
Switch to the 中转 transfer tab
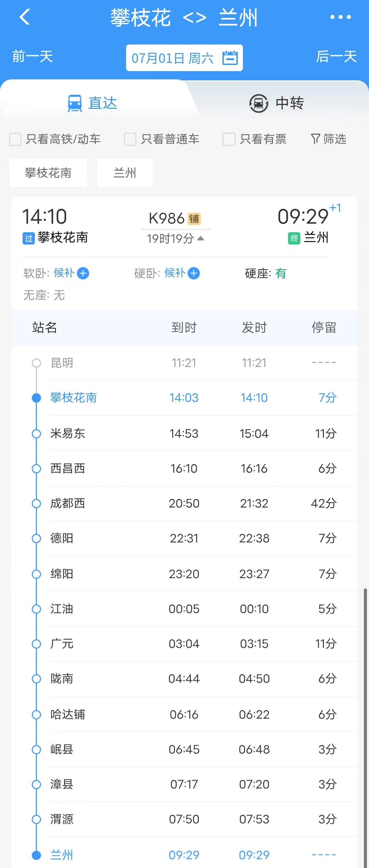[x=277, y=103]
